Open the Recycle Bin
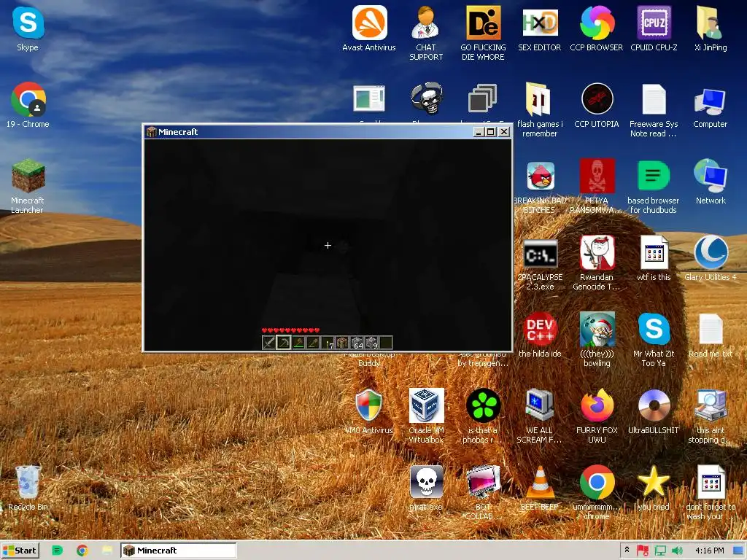 (28, 488)
